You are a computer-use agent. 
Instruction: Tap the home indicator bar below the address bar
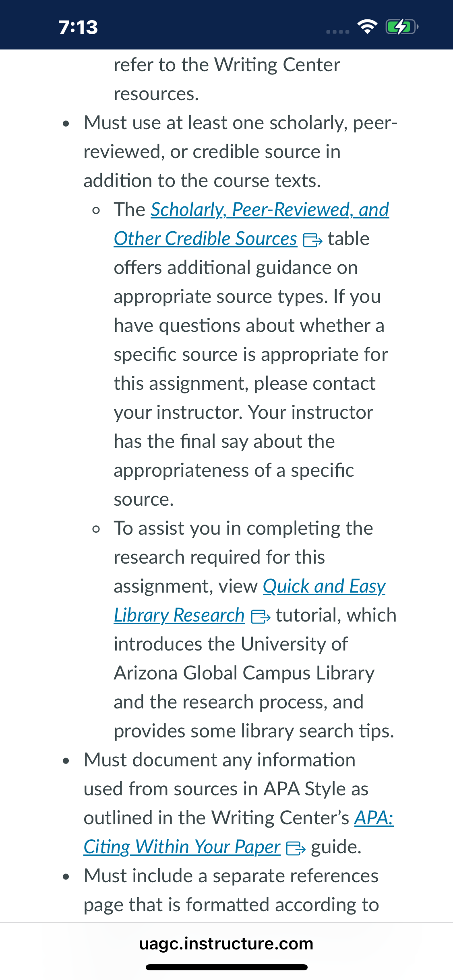[x=226, y=967]
